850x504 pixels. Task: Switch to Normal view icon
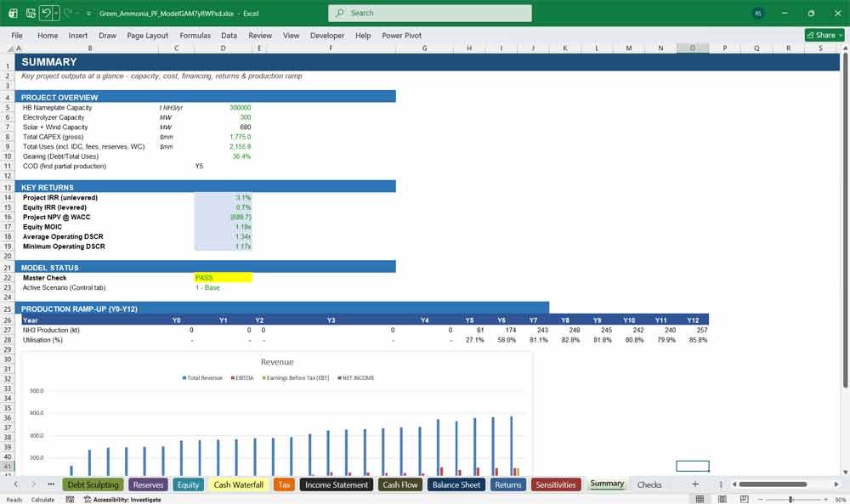tap(700, 499)
